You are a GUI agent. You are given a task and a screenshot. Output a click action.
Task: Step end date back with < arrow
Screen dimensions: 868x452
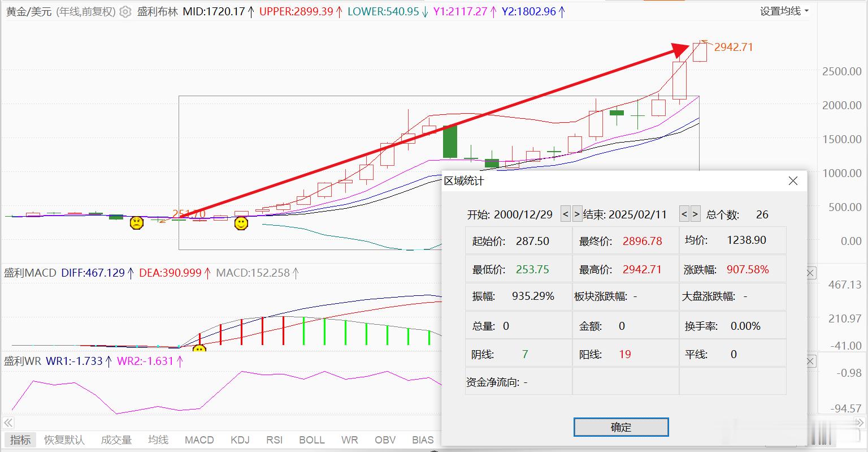(x=684, y=214)
